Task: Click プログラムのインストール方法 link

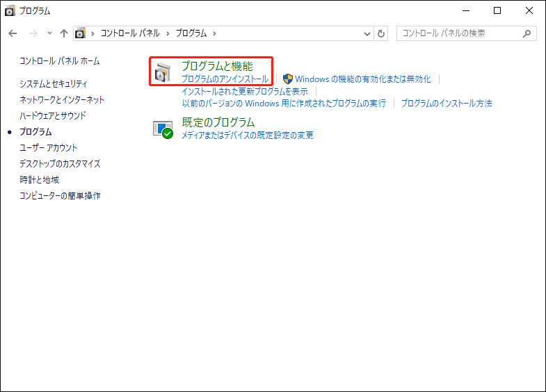Action: [447, 104]
